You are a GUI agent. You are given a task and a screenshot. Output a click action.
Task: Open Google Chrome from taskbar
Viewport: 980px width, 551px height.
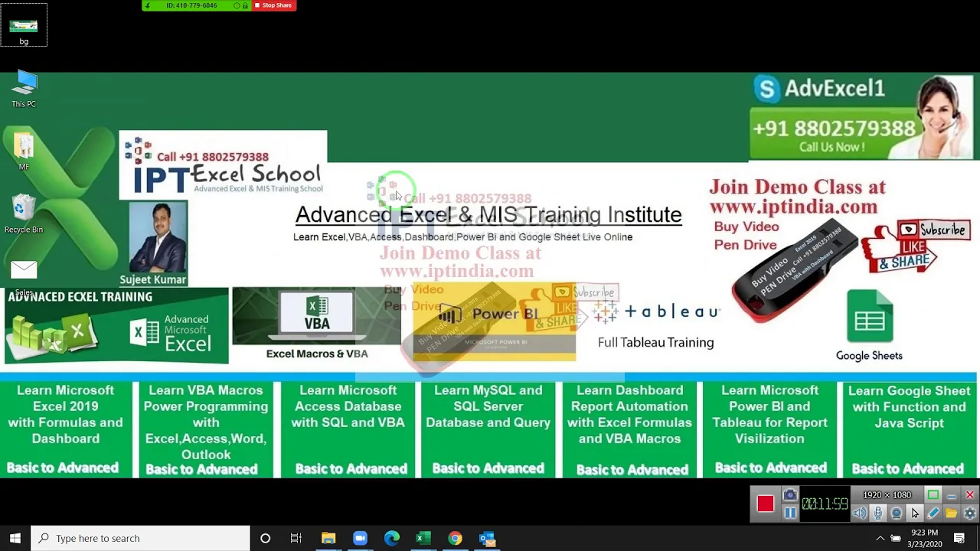(x=455, y=538)
